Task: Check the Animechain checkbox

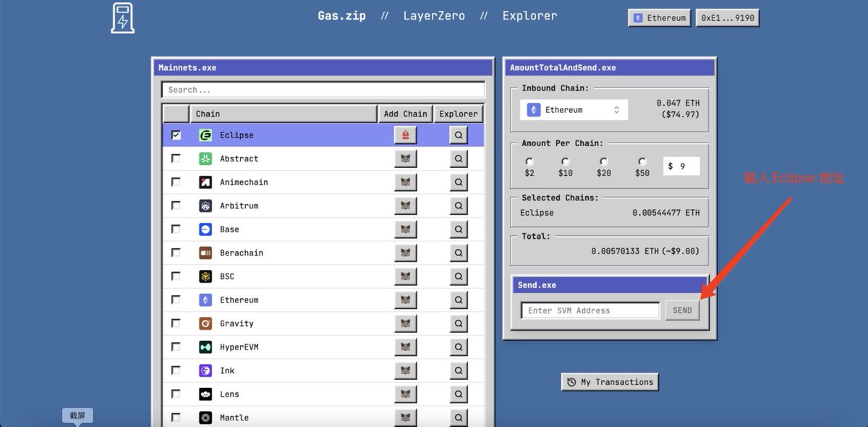Action: tap(176, 182)
